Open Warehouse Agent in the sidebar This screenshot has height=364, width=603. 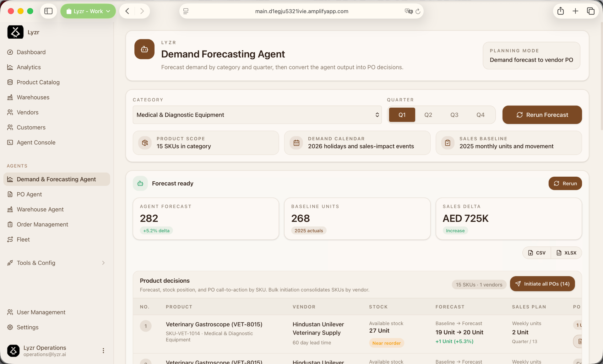57,209
